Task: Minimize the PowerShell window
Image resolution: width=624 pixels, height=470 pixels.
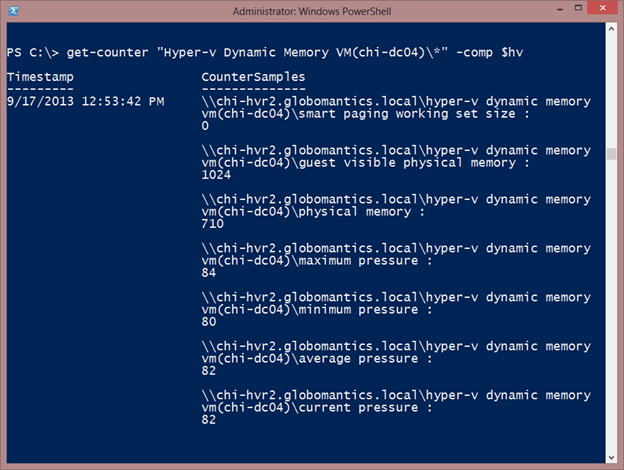Action: (560, 9)
